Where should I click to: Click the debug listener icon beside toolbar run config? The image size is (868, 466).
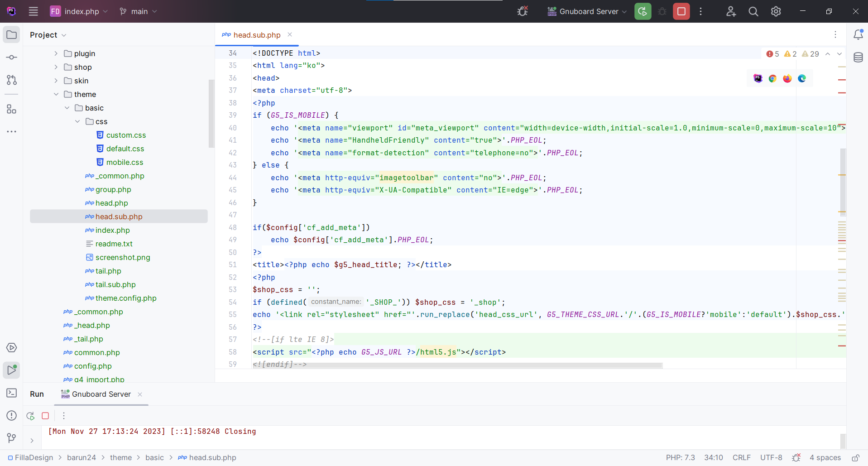[523, 11]
